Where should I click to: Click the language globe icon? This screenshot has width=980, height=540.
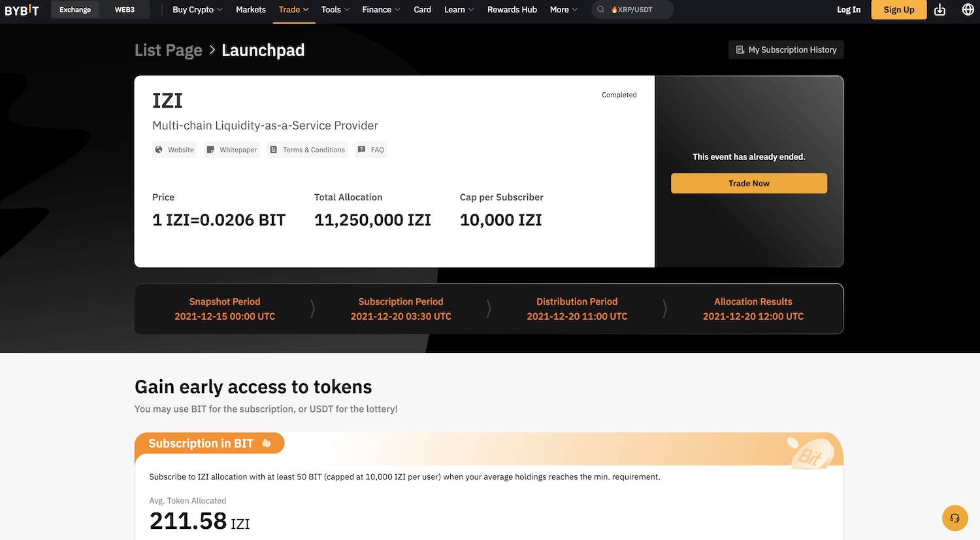968,10
